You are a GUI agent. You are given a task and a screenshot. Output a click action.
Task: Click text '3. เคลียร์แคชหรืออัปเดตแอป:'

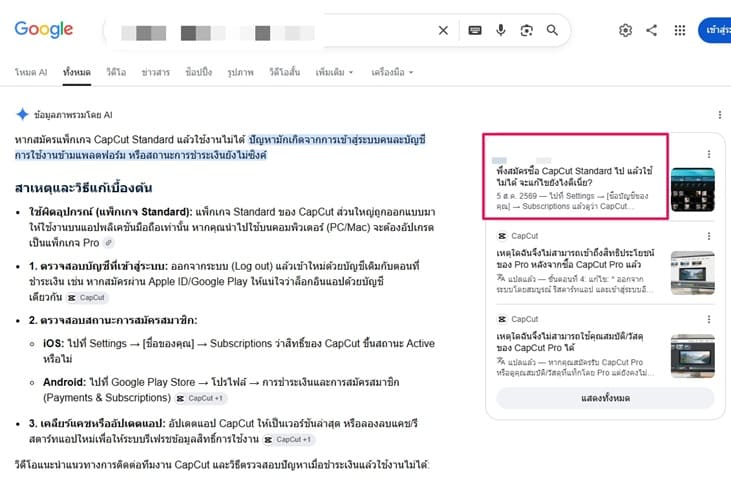click(97, 424)
